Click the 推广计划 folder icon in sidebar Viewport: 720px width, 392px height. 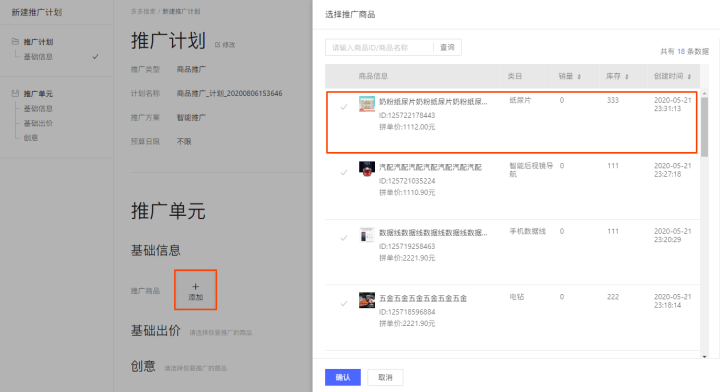15,41
